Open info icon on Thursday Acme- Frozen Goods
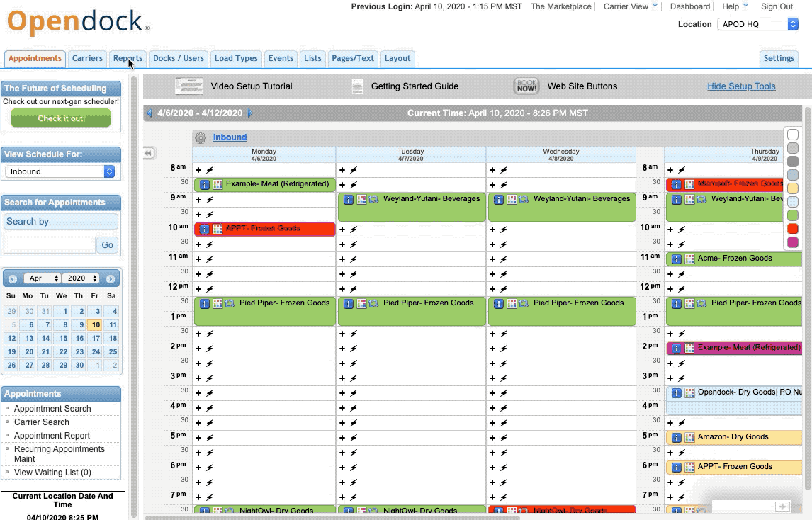This screenshot has height=520, width=812. click(x=677, y=259)
